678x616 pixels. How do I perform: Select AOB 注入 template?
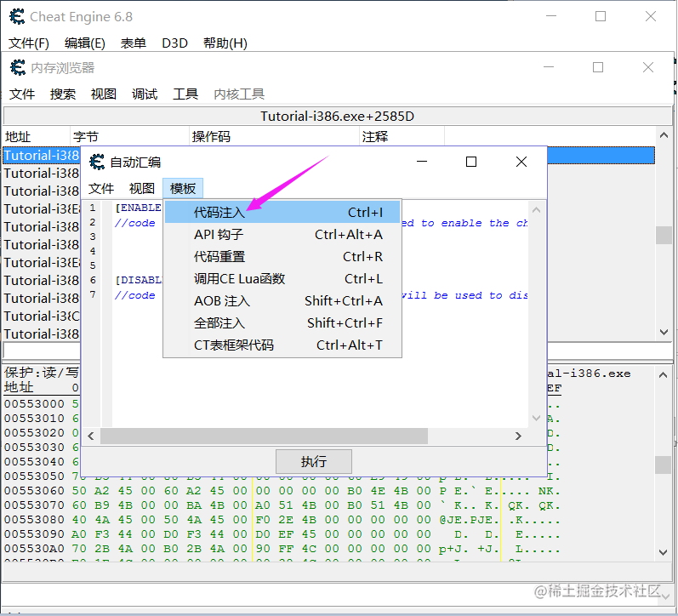pyautogui.click(x=282, y=300)
